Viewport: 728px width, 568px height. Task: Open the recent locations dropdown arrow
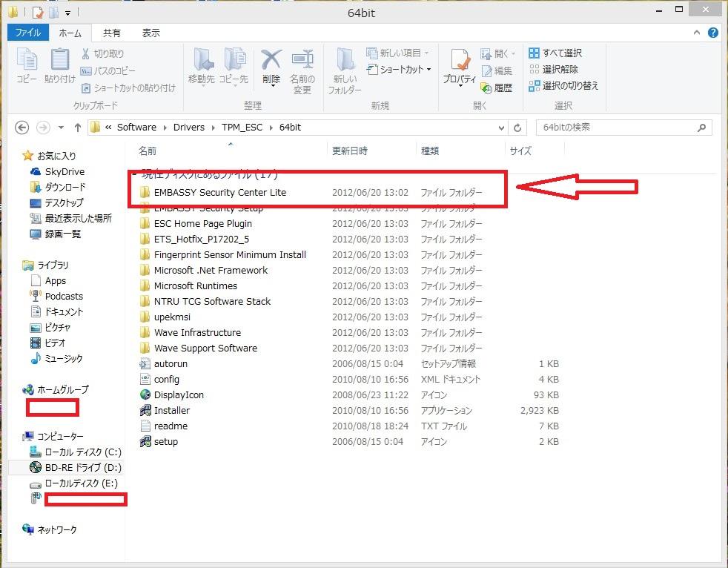click(x=61, y=128)
